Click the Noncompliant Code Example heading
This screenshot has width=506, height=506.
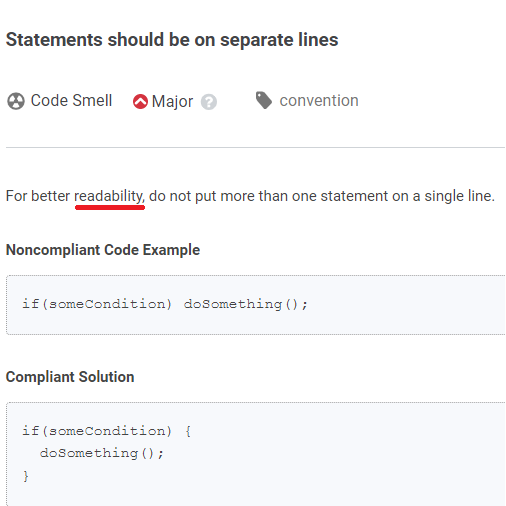point(103,250)
